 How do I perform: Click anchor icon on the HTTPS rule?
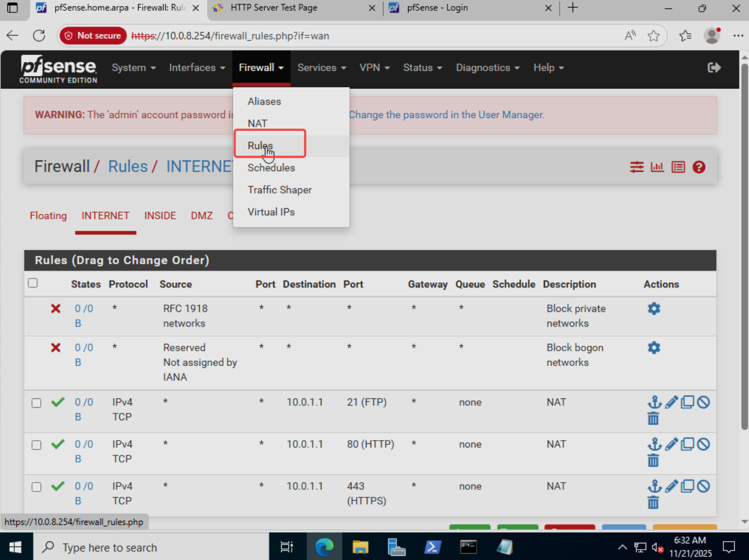point(654,486)
